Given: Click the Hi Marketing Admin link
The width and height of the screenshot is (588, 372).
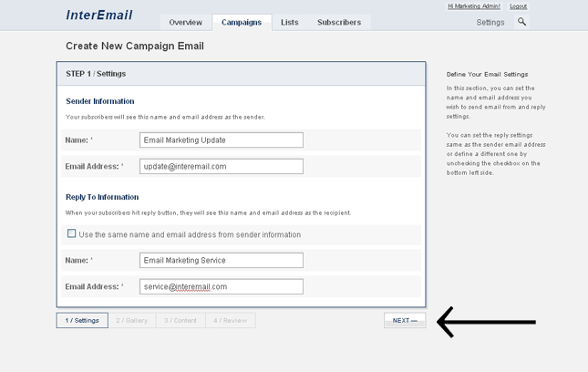Looking at the screenshot, I should pos(474,6).
